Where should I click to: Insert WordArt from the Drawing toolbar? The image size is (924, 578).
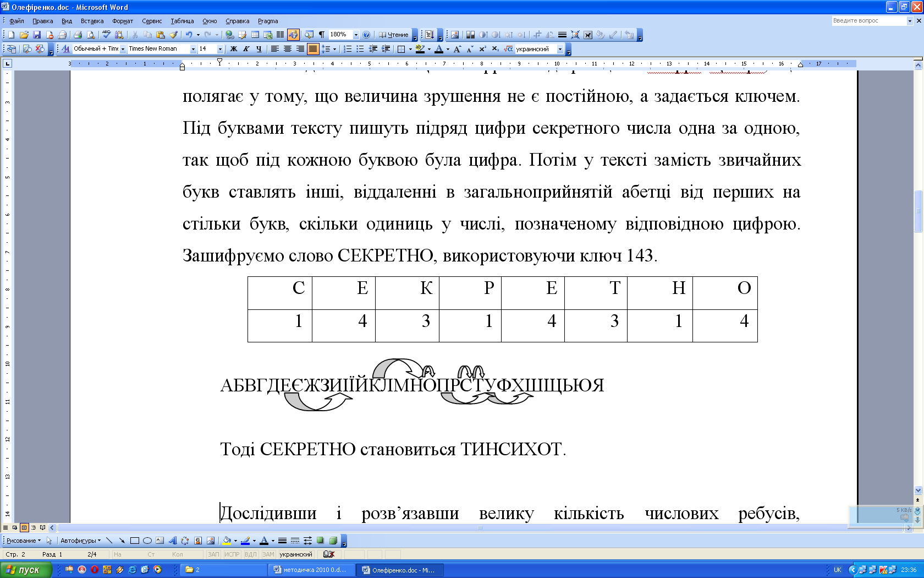(172, 541)
